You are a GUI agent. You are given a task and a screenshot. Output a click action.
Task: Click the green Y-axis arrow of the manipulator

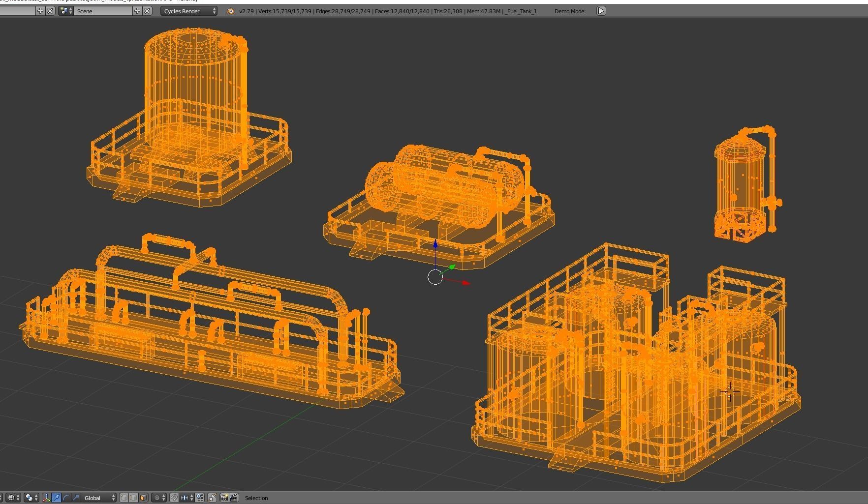point(452,267)
